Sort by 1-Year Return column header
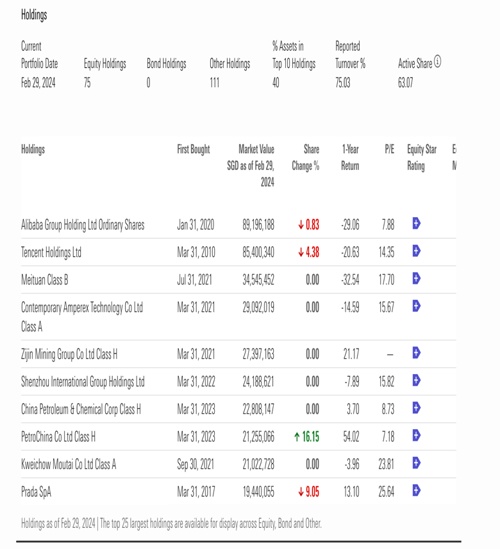Image resolution: width=500 pixels, height=549 pixels. [x=350, y=158]
